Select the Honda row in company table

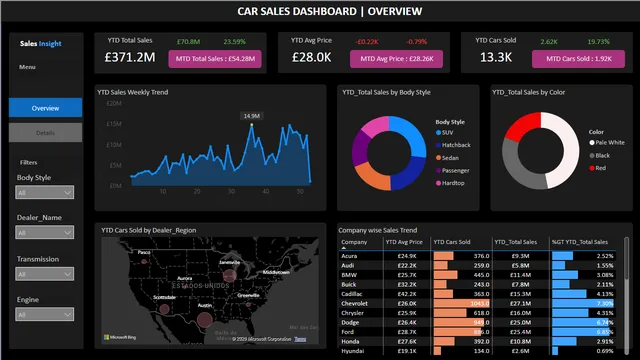[x=478, y=342]
